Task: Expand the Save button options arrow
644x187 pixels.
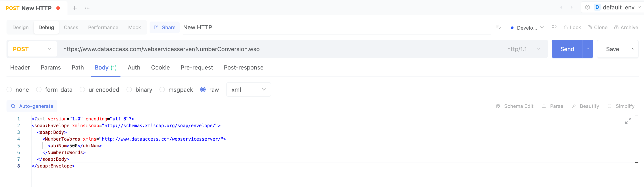Action: coord(633,49)
